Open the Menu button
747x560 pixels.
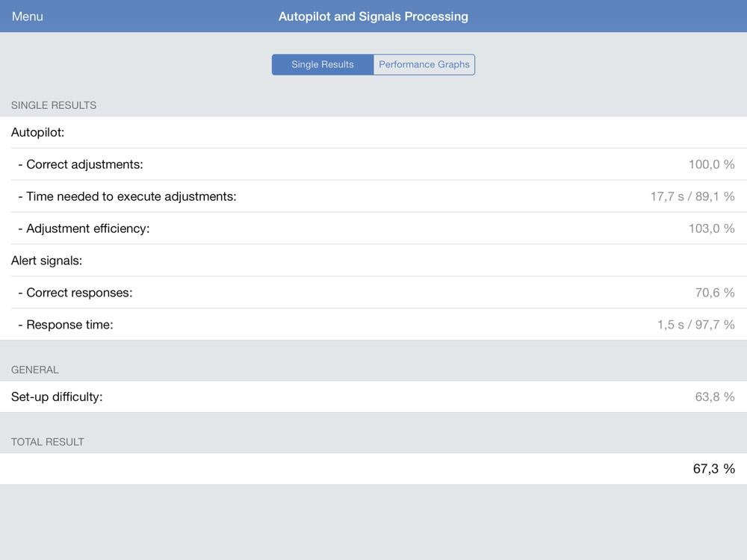click(x=28, y=16)
